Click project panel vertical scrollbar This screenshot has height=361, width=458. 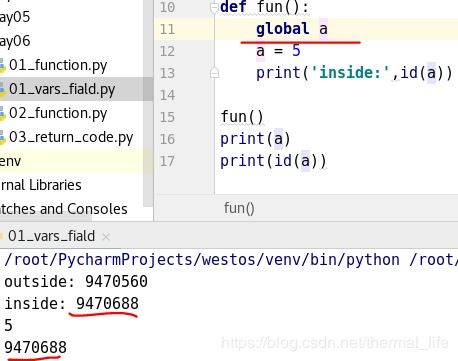pyautogui.click(x=148, y=103)
